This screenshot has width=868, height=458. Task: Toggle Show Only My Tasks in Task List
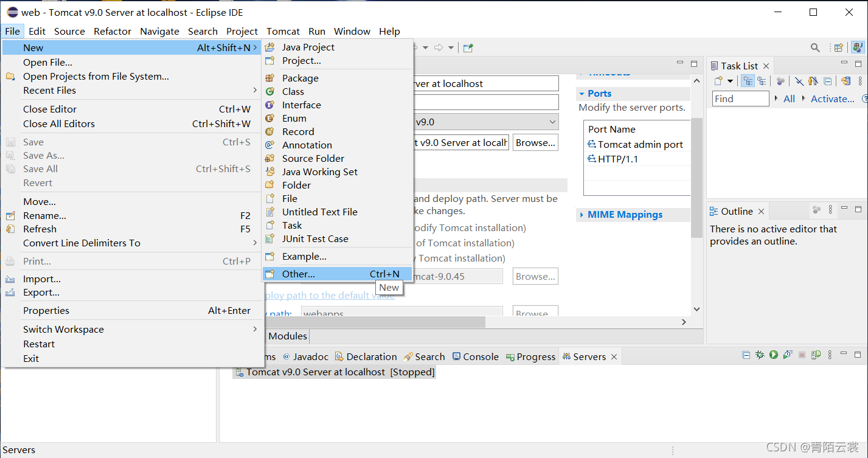click(x=813, y=81)
